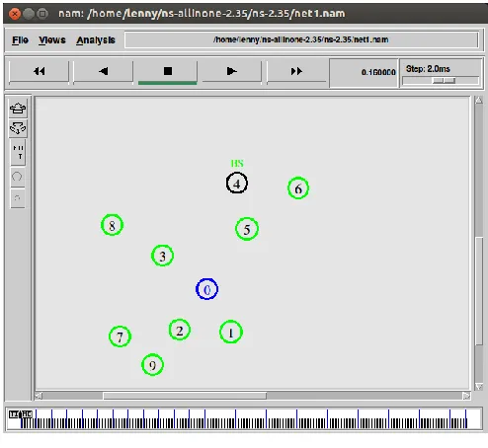Select green node 8

coord(112,225)
